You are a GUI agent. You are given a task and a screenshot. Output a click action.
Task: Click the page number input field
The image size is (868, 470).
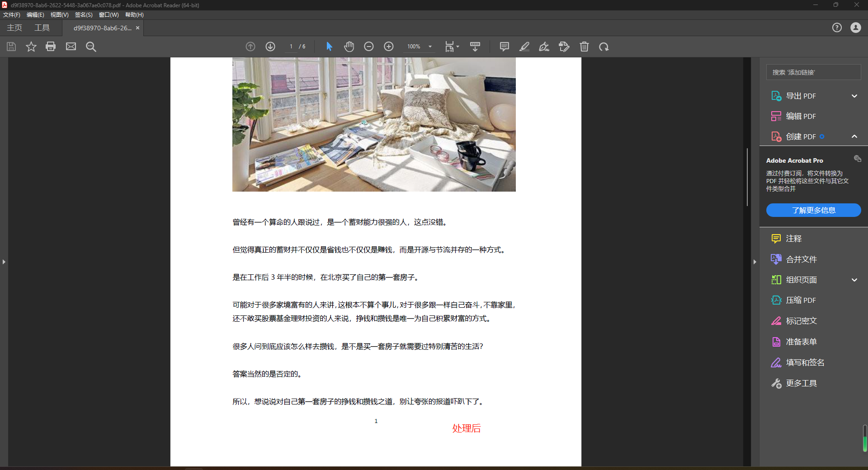291,47
